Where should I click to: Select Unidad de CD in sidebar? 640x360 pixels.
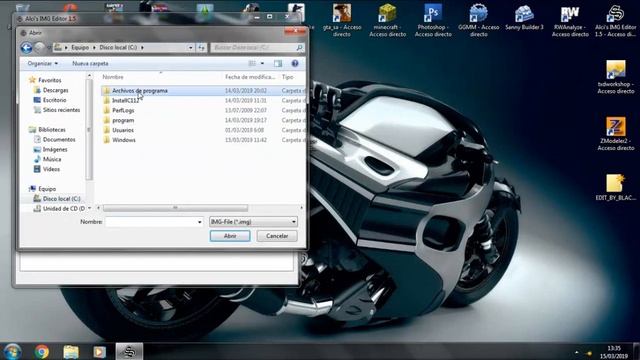(x=64, y=209)
